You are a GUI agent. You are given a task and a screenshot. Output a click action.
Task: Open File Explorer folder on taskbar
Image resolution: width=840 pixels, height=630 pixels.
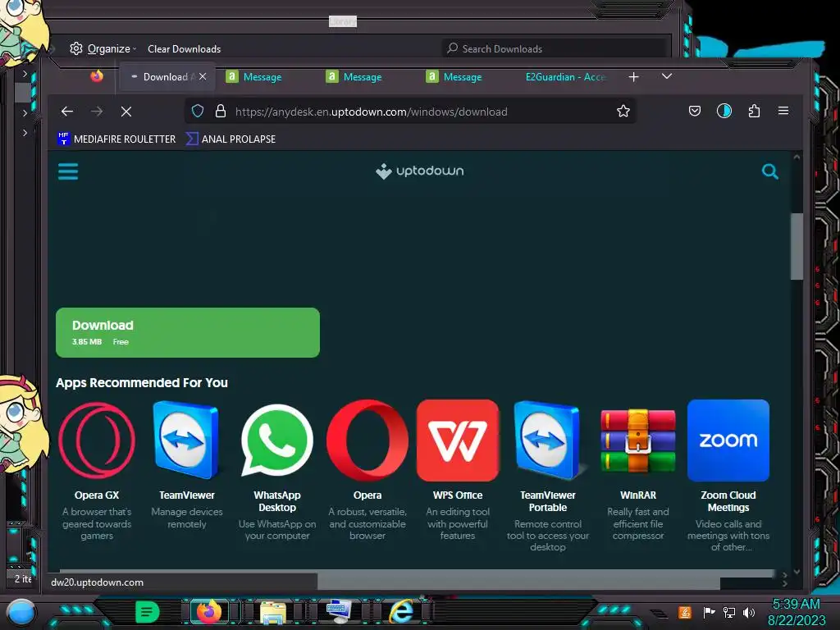pyautogui.click(x=273, y=612)
